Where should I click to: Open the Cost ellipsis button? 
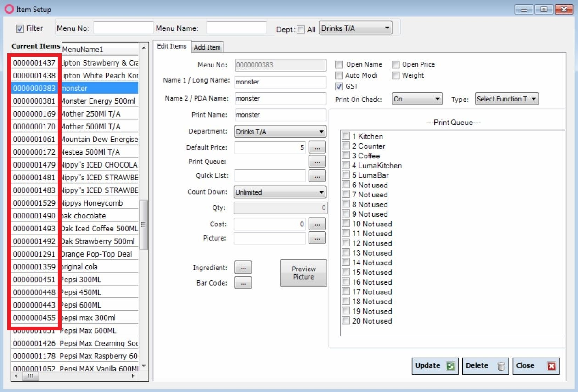(317, 224)
